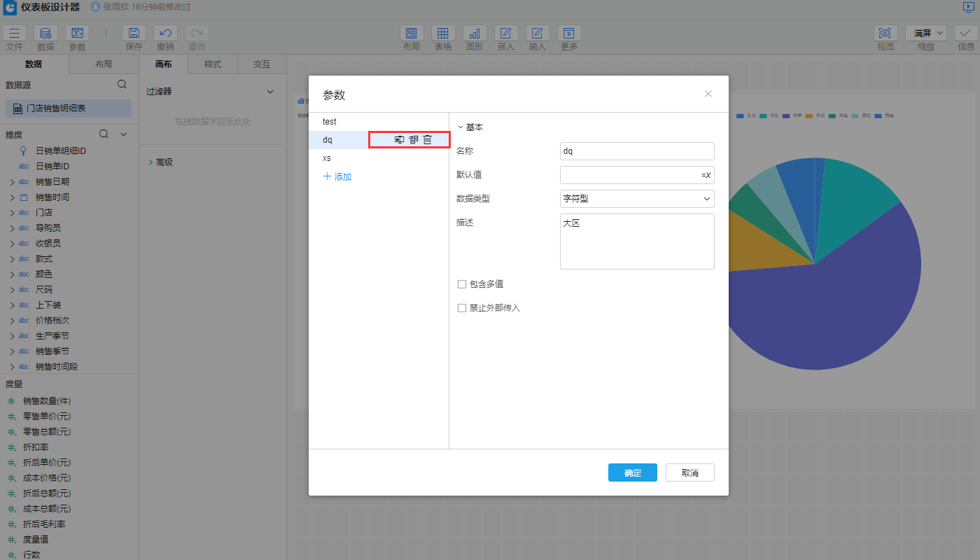
Task: Click the 表格 table toolbar icon
Action: pos(443,34)
